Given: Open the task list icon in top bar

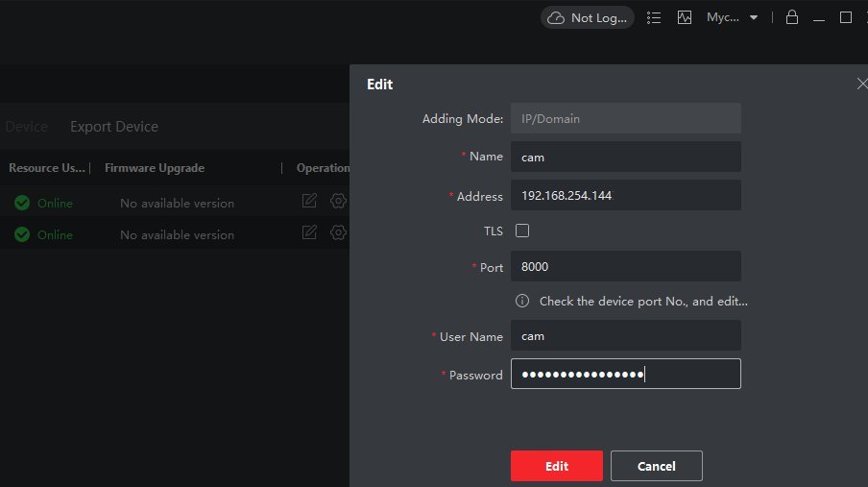Looking at the screenshot, I should point(655,17).
